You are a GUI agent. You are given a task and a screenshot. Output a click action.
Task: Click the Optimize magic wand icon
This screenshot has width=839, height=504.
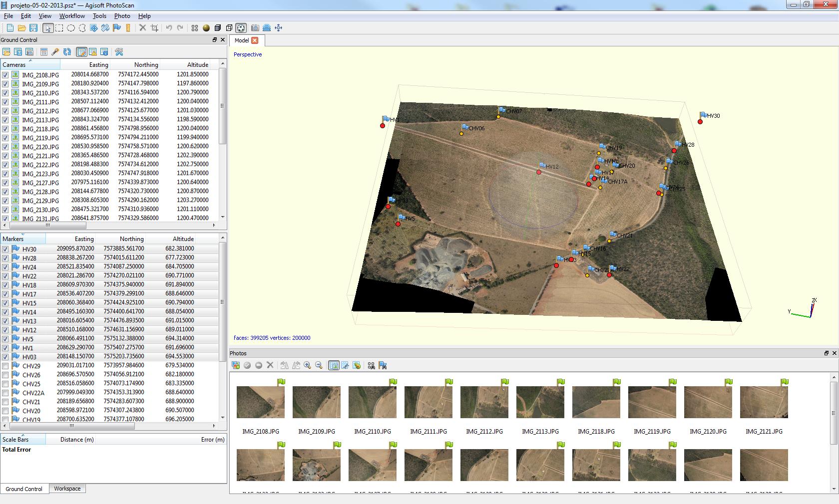pyautogui.click(x=55, y=52)
